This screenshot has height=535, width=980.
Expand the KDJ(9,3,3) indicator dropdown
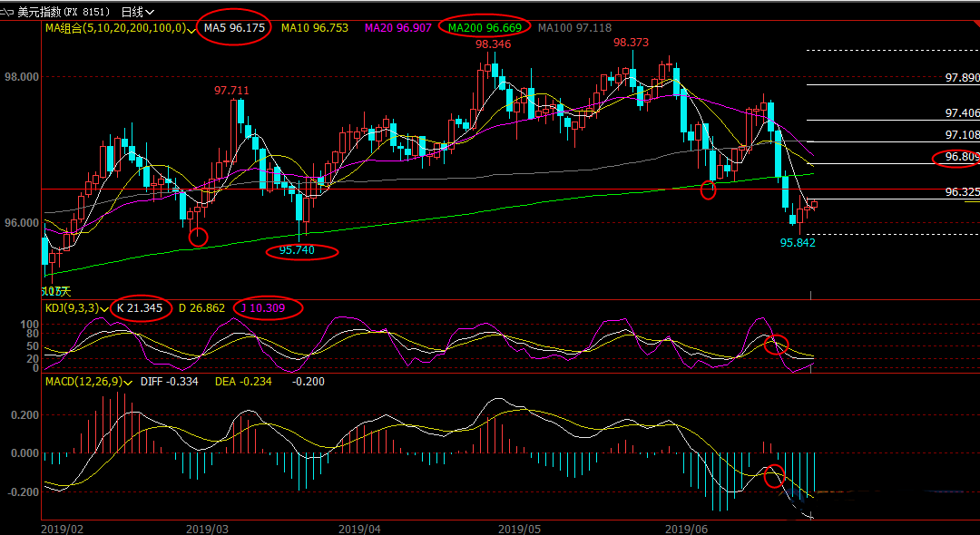pos(109,308)
